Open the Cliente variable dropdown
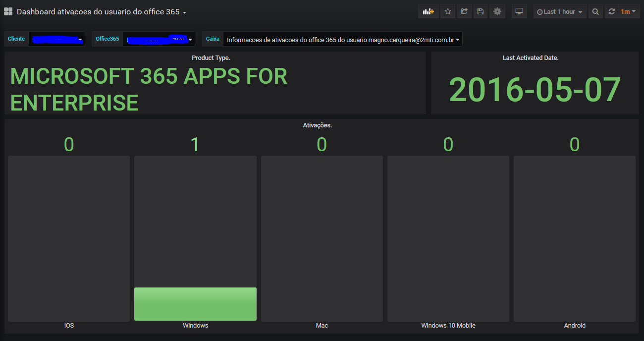This screenshot has height=341, width=644. click(56, 39)
